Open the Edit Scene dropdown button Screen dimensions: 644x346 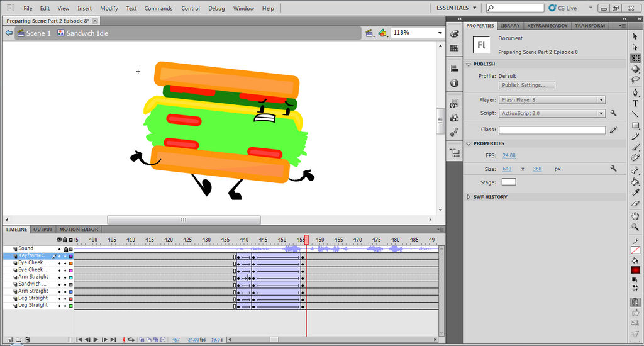click(370, 33)
